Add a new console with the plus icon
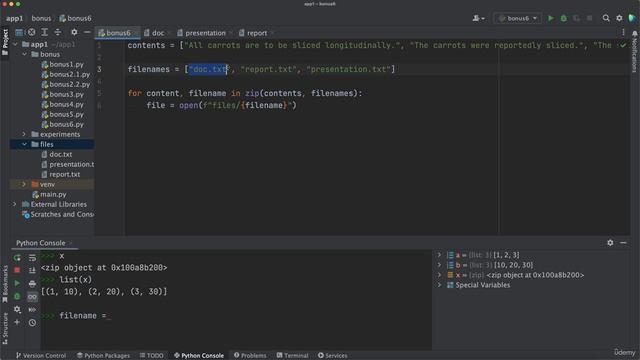Screen dimensions: 640x360 (x=17, y=322)
